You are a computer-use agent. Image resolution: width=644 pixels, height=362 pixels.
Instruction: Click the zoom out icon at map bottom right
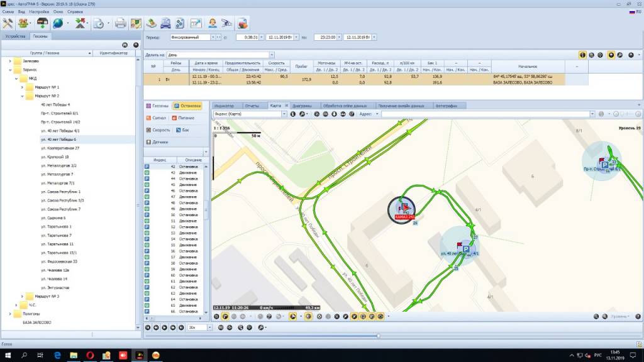tap(596, 317)
